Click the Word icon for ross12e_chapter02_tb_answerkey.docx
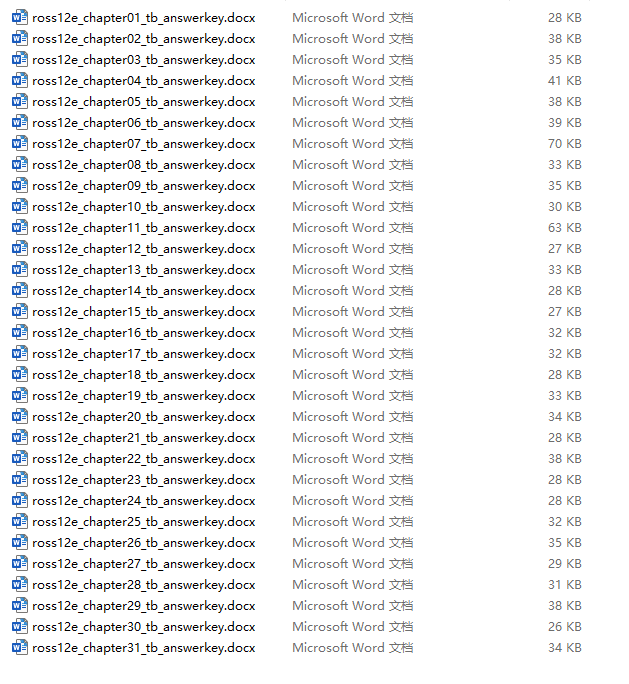The height and width of the screenshot is (684, 629). [x=20, y=39]
